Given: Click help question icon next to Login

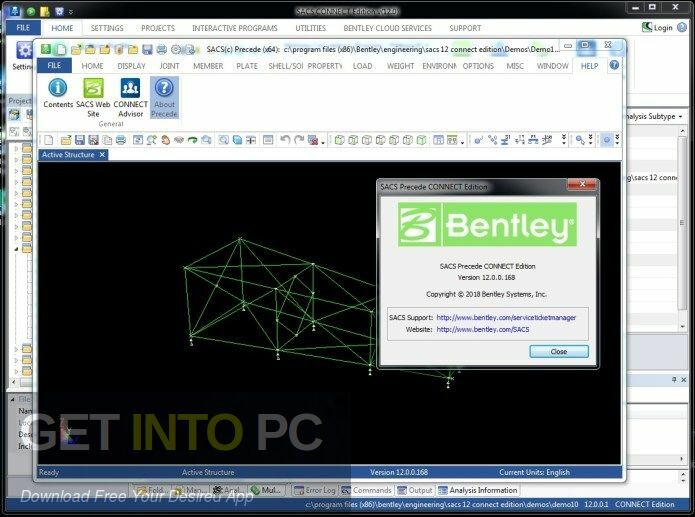Looking at the screenshot, I should [x=682, y=27].
